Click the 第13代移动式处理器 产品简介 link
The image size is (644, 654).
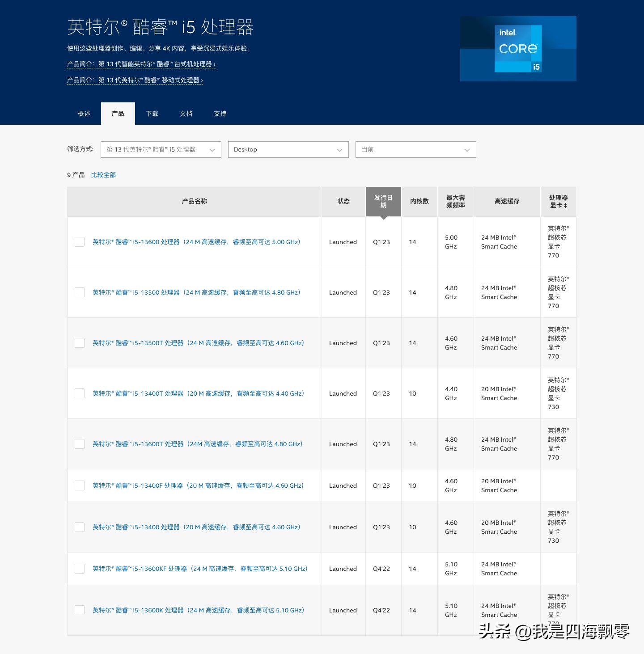[134, 81]
